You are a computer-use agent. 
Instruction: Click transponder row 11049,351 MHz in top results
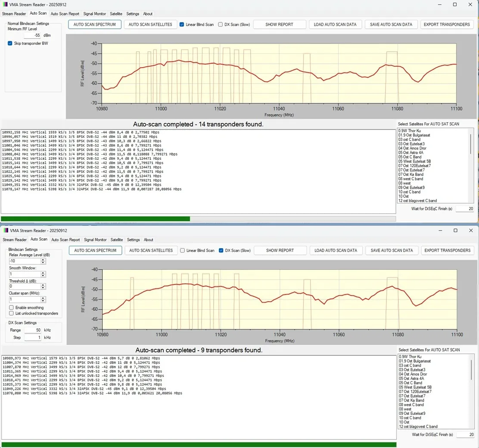click(81, 185)
